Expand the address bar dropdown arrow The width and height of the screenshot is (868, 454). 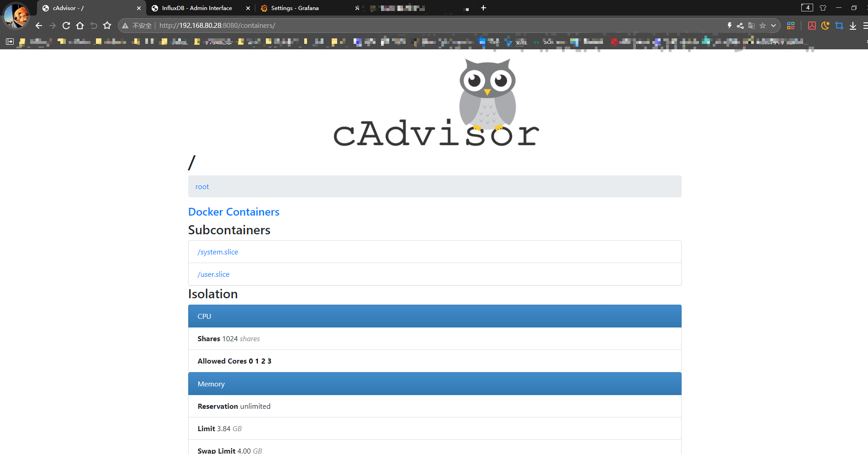773,26
